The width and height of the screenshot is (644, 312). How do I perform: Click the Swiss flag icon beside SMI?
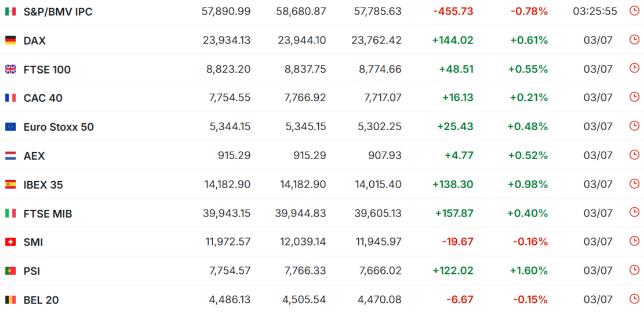coord(10,243)
